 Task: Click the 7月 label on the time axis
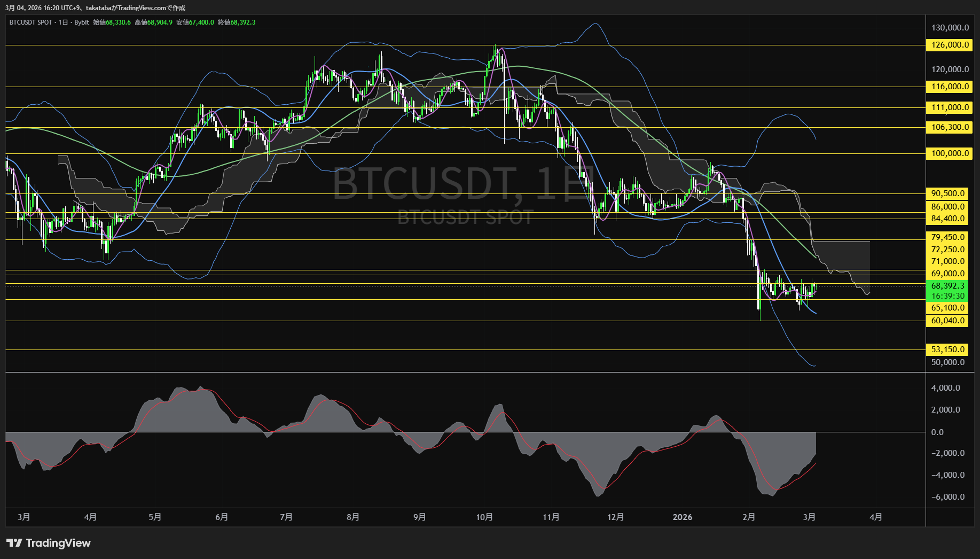tap(286, 517)
